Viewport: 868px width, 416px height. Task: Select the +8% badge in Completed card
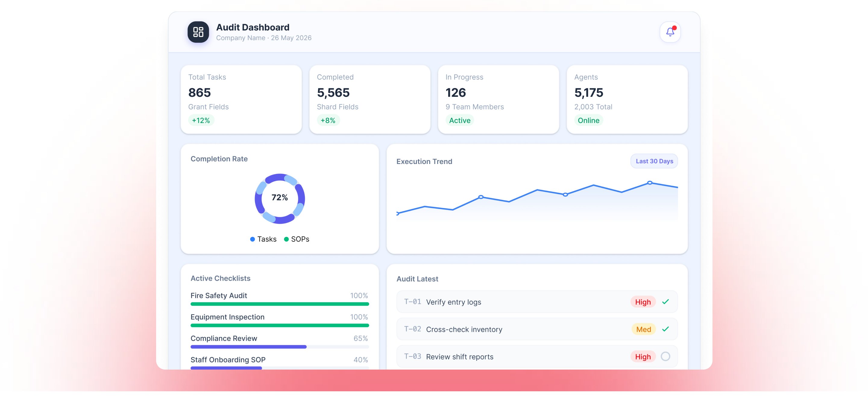click(328, 120)
